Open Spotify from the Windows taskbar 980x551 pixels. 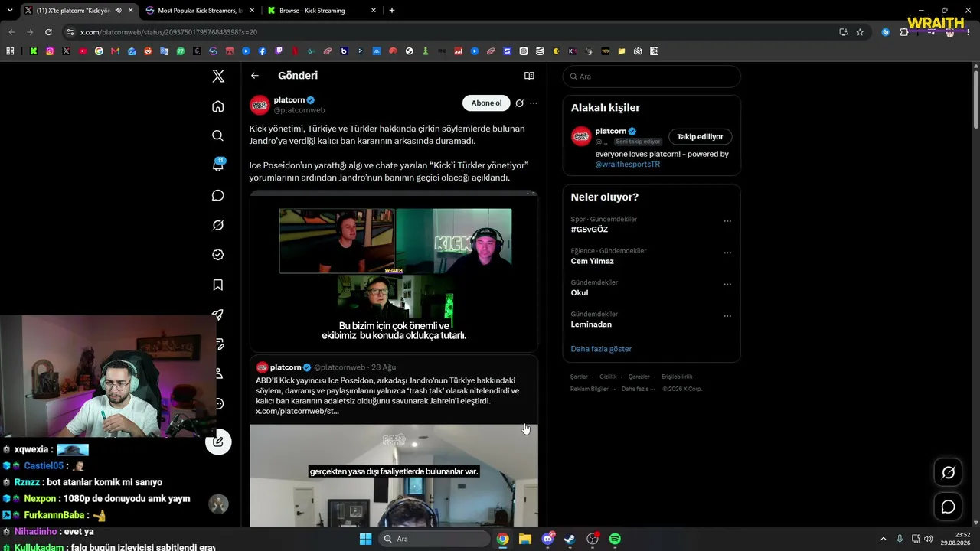pos(615,539)
